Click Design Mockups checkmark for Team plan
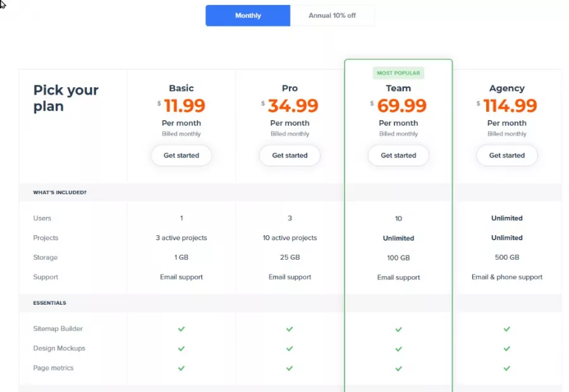569x392 pixels. click(398, 349)
